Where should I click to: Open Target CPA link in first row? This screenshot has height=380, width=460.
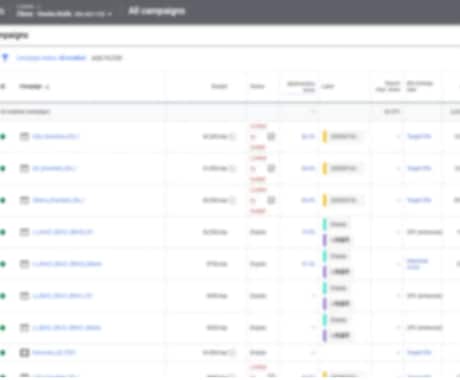click(x=419, y=136)
